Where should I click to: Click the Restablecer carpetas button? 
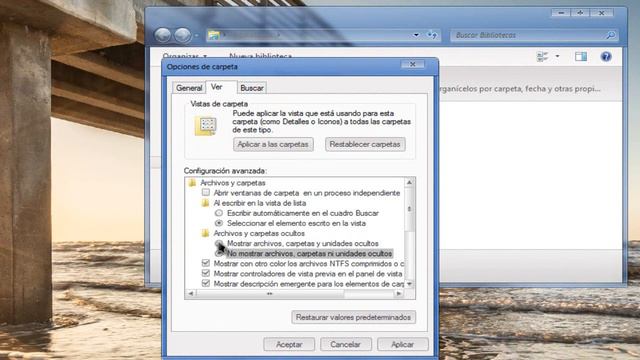365,144
